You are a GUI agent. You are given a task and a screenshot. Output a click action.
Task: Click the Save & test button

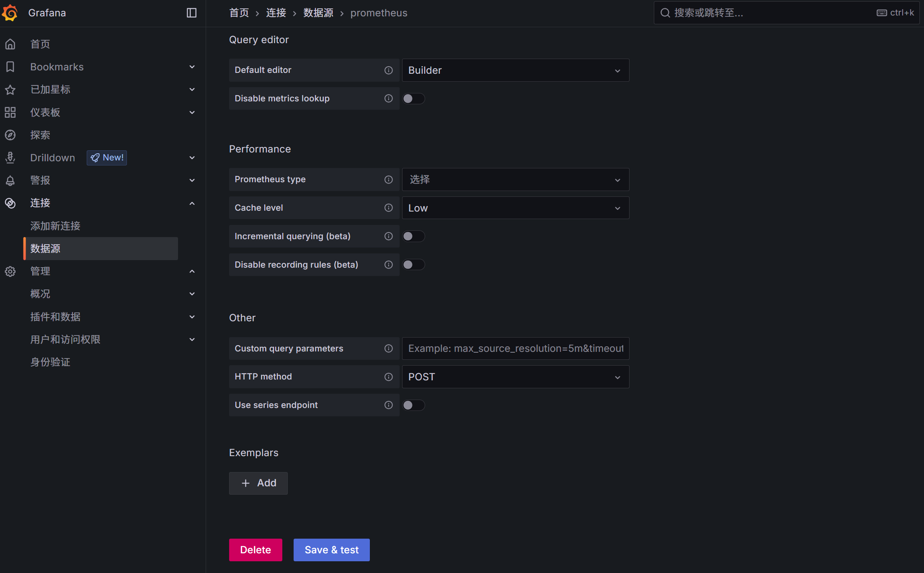pyautogui.click(x=331, y=550)
